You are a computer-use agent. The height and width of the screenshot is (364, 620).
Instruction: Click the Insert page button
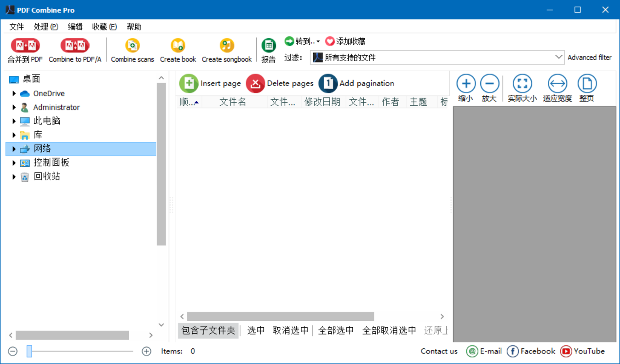[210, 83]
